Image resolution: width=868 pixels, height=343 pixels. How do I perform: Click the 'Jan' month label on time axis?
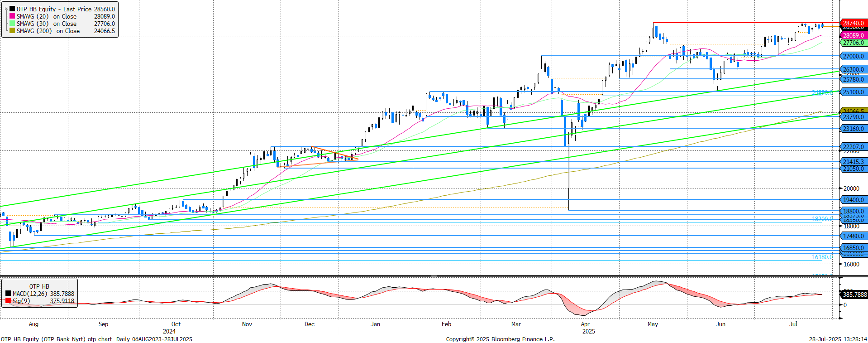(x=375, y=324)
